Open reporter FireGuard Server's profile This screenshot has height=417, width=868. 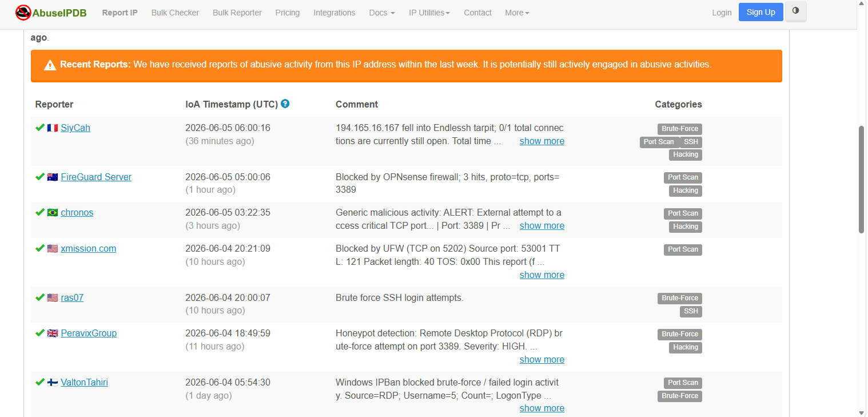point(96,177)
